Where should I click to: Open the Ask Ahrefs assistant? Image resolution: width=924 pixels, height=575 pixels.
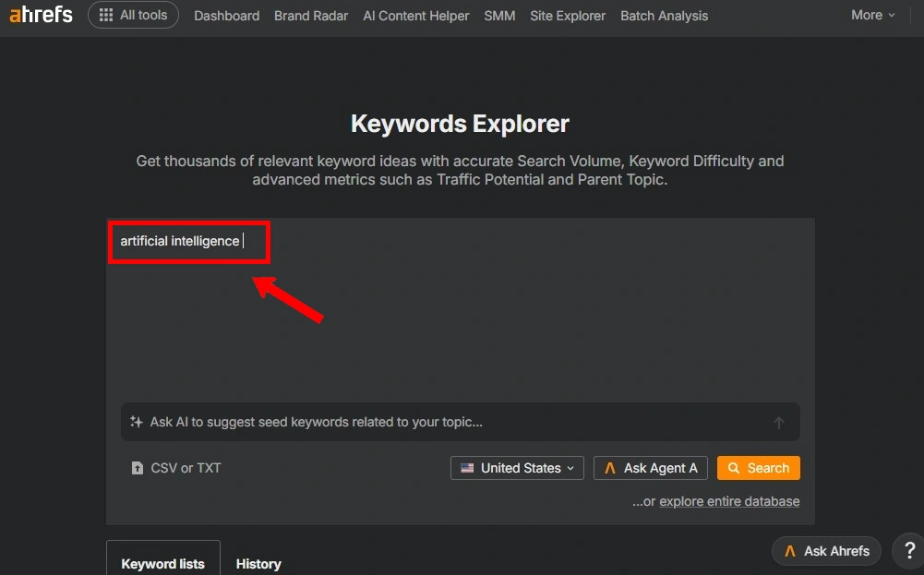click(x=826, y=551)
